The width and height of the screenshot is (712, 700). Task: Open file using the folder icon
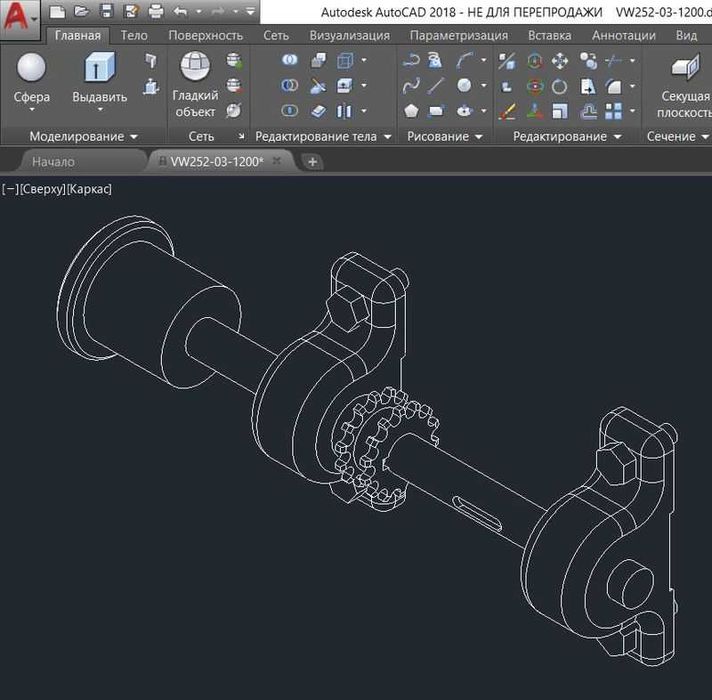(x=81, y=12)
